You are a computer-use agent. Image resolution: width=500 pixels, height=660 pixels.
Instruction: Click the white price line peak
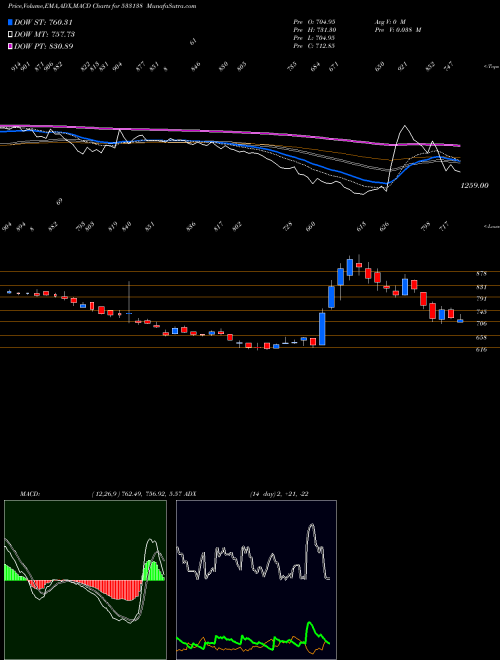[404, 125]
